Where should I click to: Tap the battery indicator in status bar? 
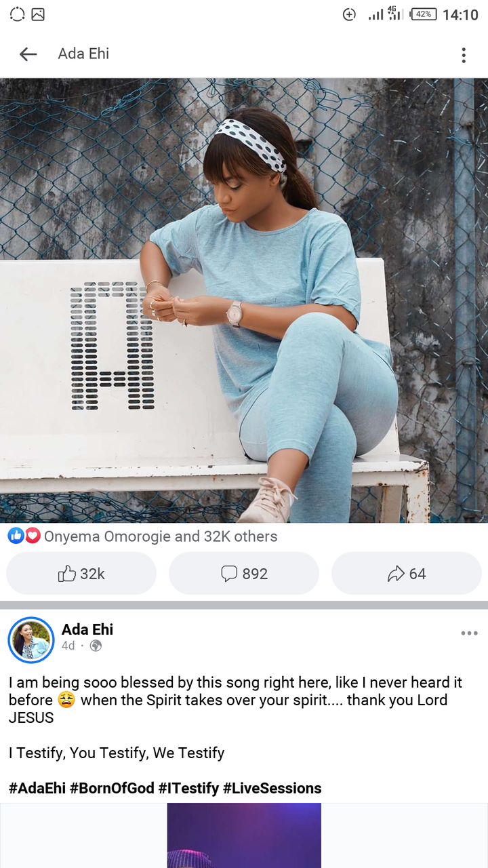point(424,14)
